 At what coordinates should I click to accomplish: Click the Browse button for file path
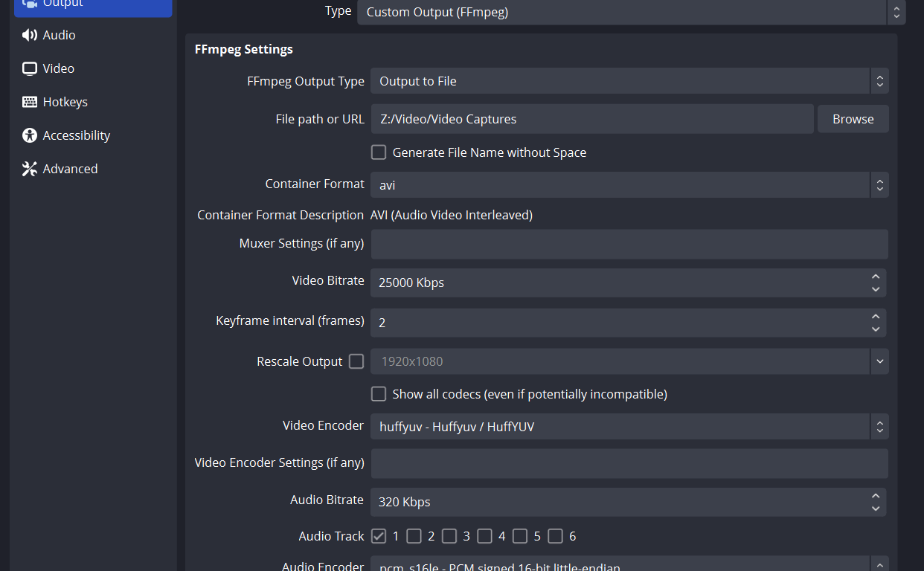coord(853,119)
